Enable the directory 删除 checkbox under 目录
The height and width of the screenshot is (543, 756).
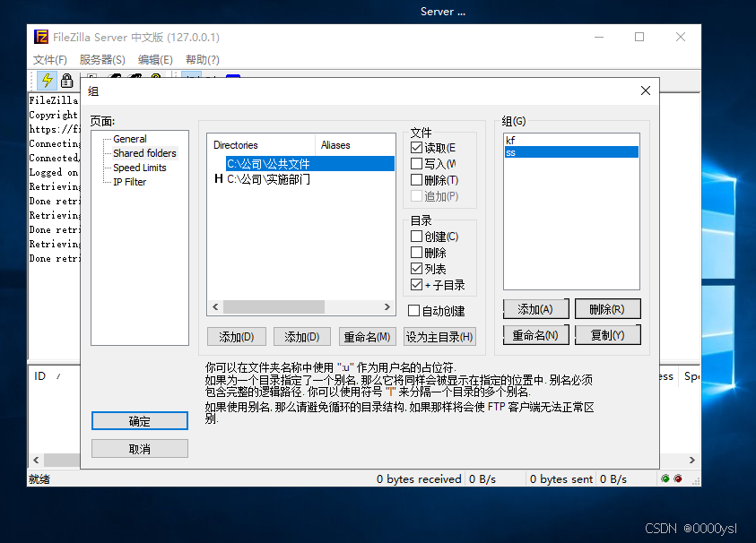417,253
